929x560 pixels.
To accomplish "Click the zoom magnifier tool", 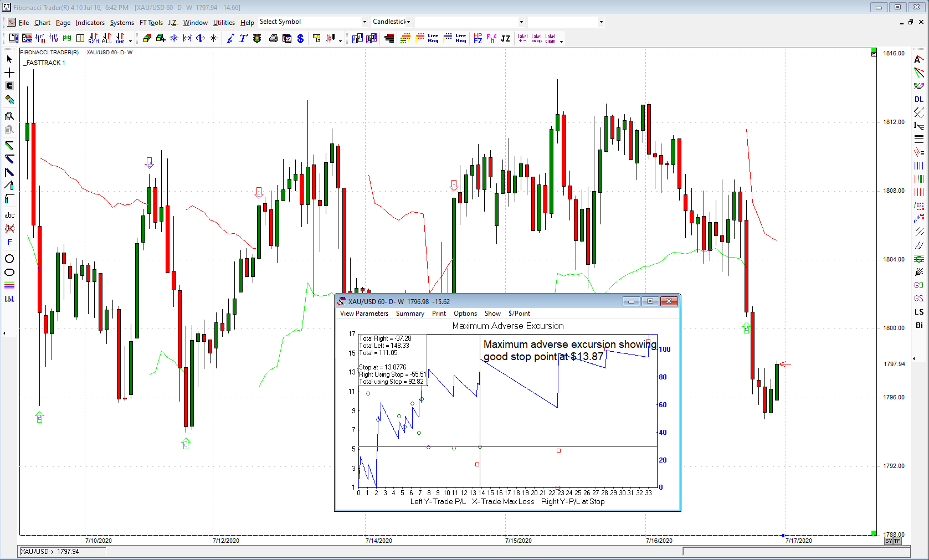I will click(x=9, y=116).
